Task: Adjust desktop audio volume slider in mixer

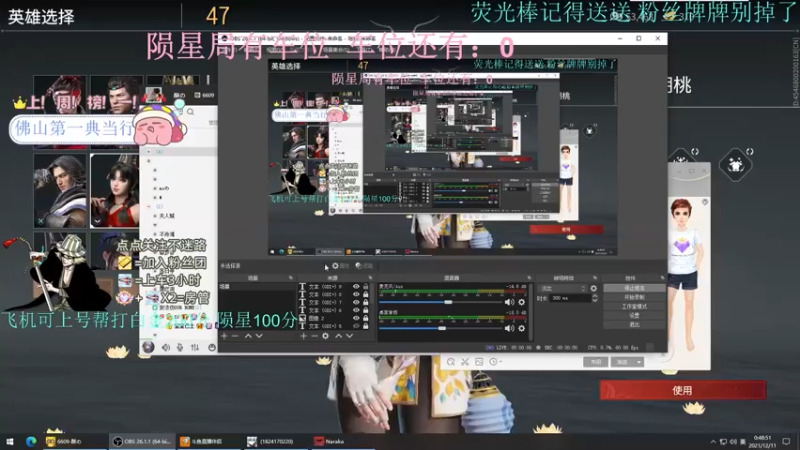Action: (442, 328)
